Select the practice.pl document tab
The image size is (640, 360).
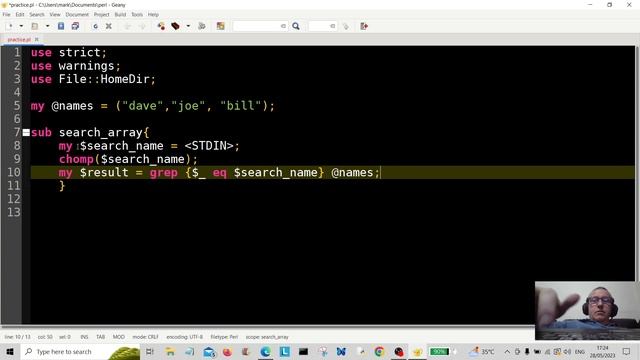point(19,40)
